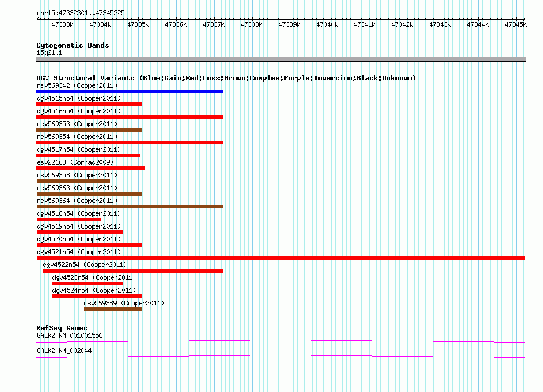Screen dimensions: 543x392
Task: Click the red nsv569354 loss bar
Action: (x=129, y=143)
